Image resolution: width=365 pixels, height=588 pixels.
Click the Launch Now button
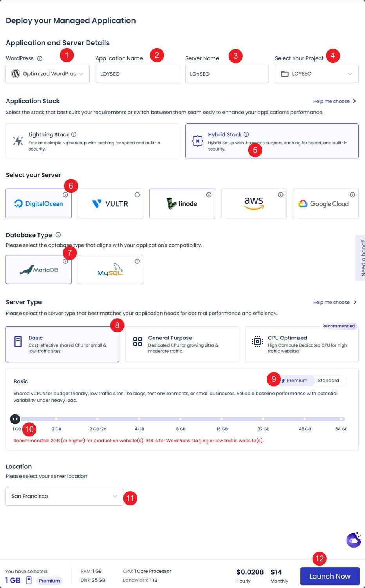(329, 576)
